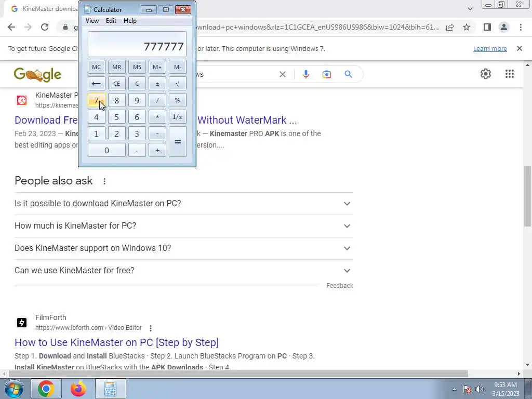
Task: Toggle the Chrome side panel icon
Action: click(487, 27)
